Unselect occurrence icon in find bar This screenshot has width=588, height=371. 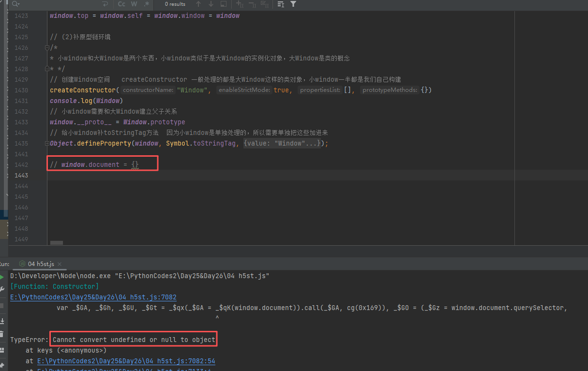click(x=252, y=4)
